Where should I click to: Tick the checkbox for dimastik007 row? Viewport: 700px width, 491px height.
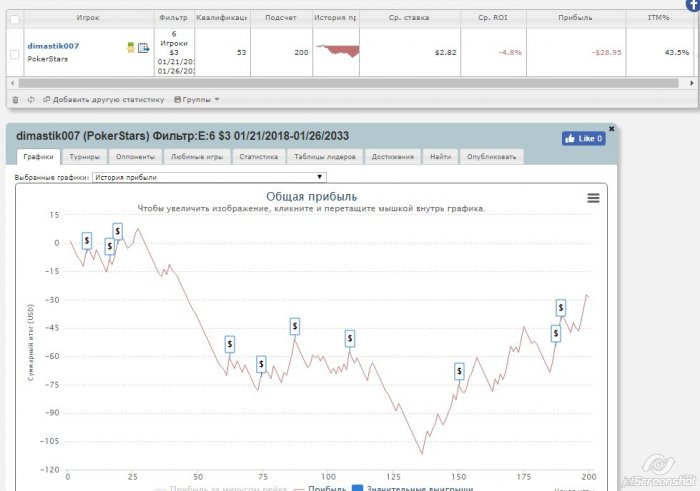(15, 54)
